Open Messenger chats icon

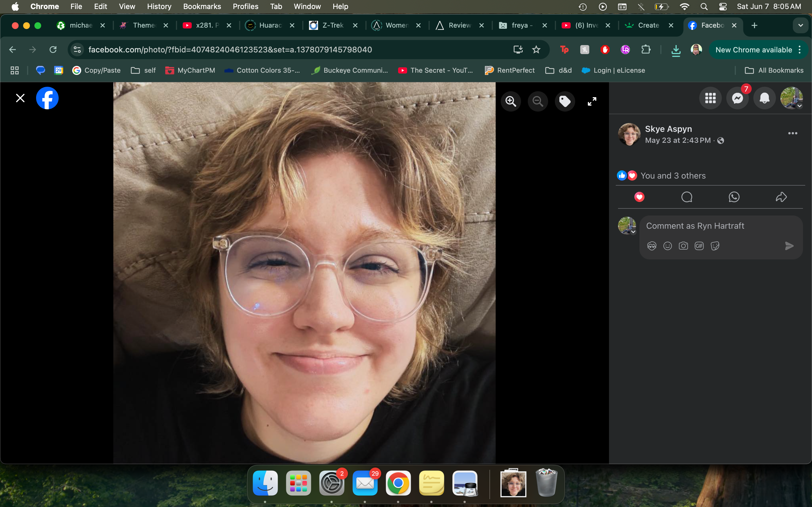(737, 98)
